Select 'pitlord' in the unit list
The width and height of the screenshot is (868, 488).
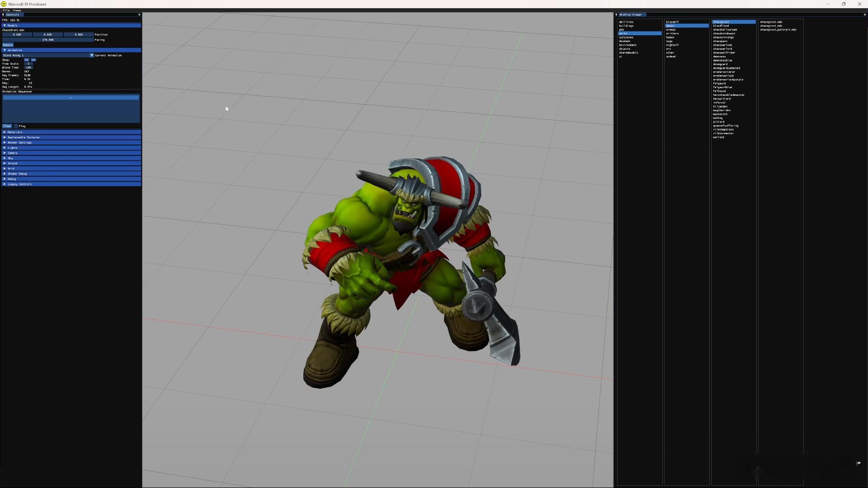point(718,122)
